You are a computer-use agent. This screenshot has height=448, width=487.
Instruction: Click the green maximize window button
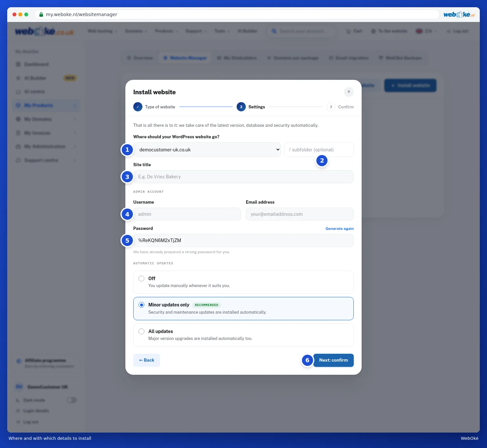(x=26, y=14)
